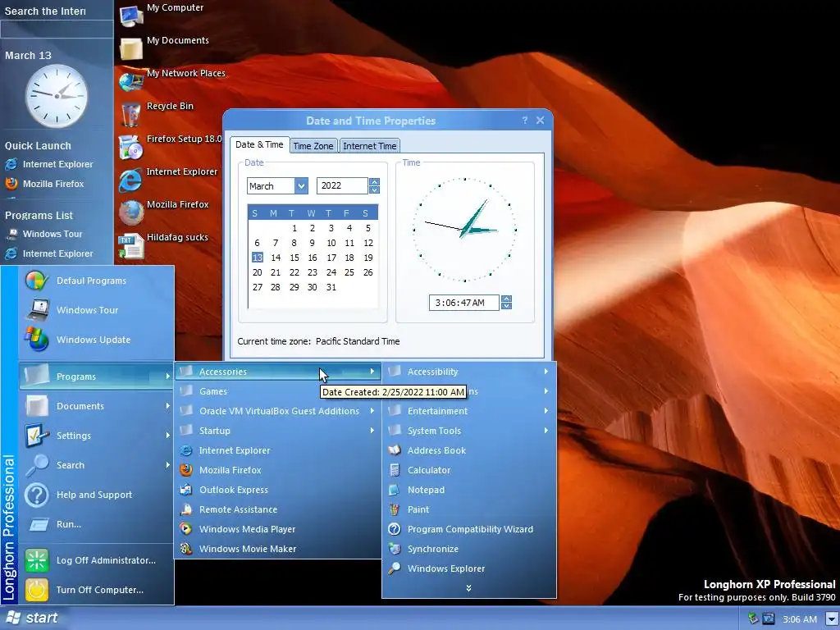Open Run... from Start menu
Screen dimensions: 840x630
point(97,524)
